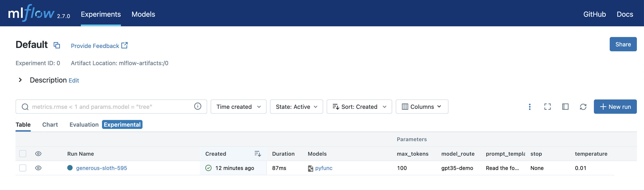Select all runs with header checkbox
The width and height of the screenshot is (644, 190).
pos(23,154)
